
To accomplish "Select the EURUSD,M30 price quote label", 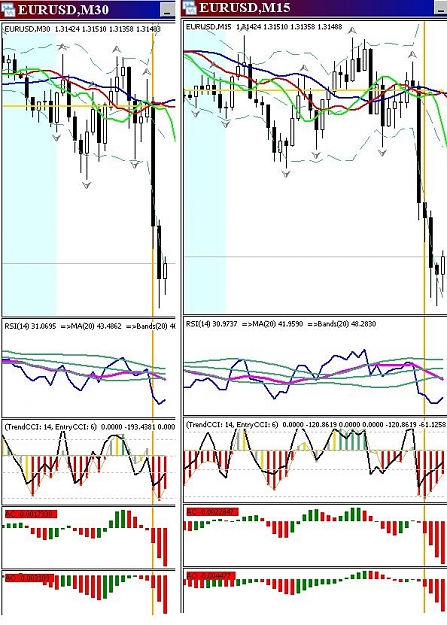I will (83, 29).
